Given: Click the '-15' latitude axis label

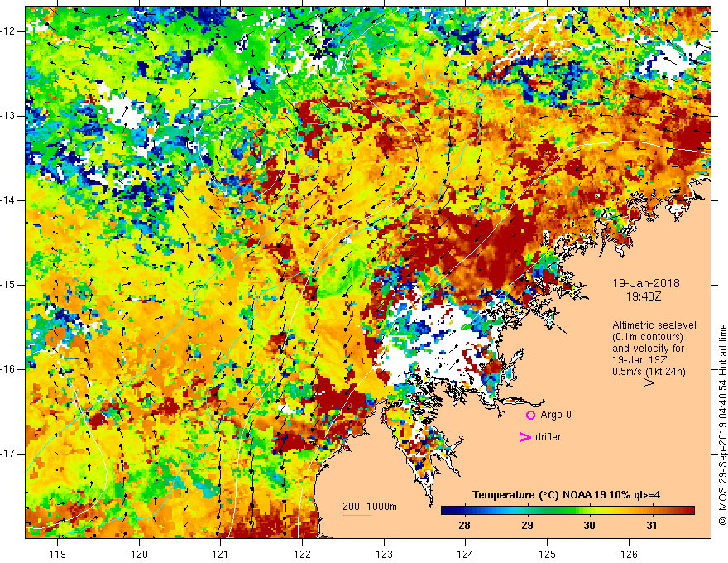Looking at the screenshot, I should click(9, 285).
